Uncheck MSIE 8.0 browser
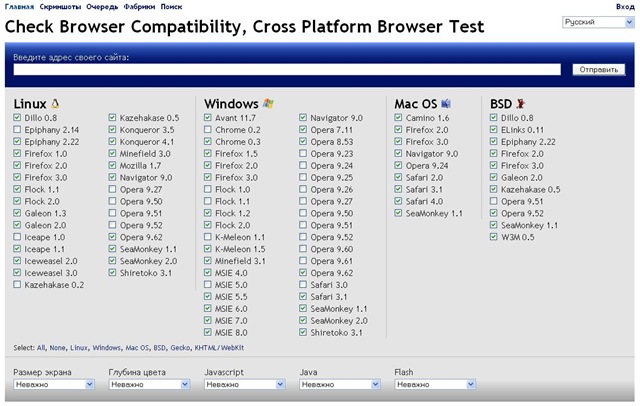640x406 pixels. (x=208, y=332)
